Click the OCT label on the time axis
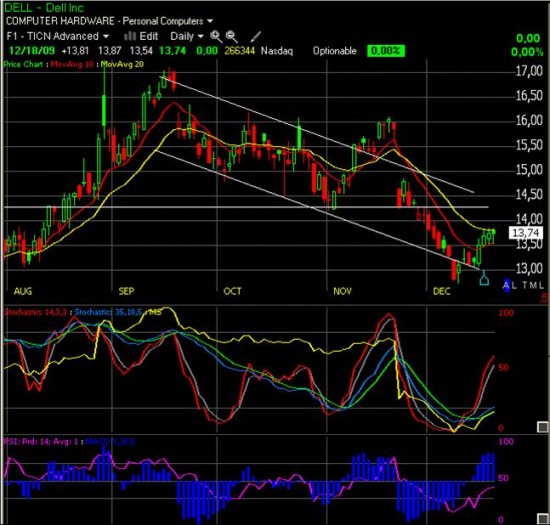 click(x=233, y=291)
